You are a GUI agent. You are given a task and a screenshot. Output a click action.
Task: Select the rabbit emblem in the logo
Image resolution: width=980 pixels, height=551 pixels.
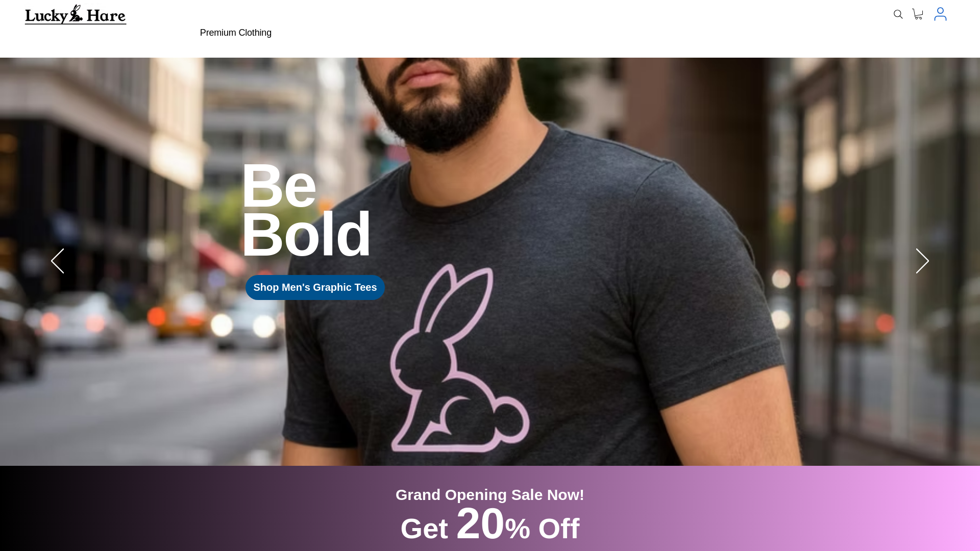[x=76, y=13]
